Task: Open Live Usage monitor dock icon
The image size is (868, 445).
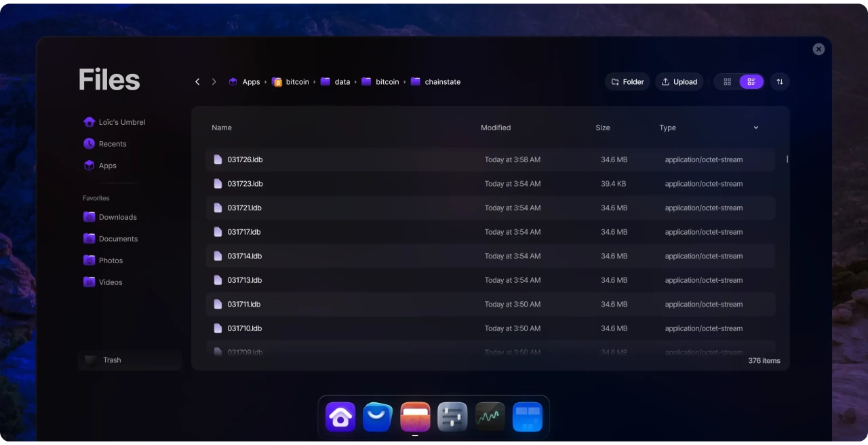Action: pyautogui.click(x=490, y=417)
